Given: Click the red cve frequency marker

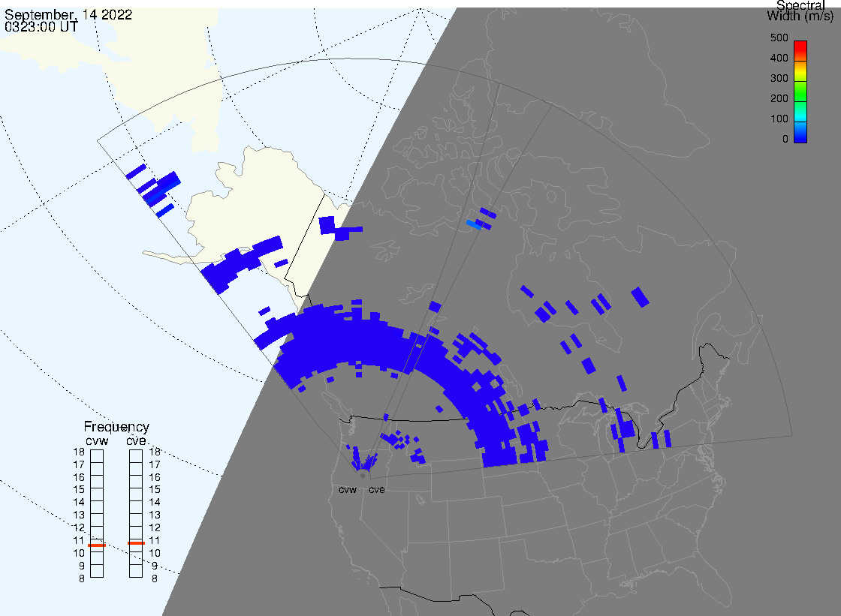Looking at the screenshot, I should 136,543.
